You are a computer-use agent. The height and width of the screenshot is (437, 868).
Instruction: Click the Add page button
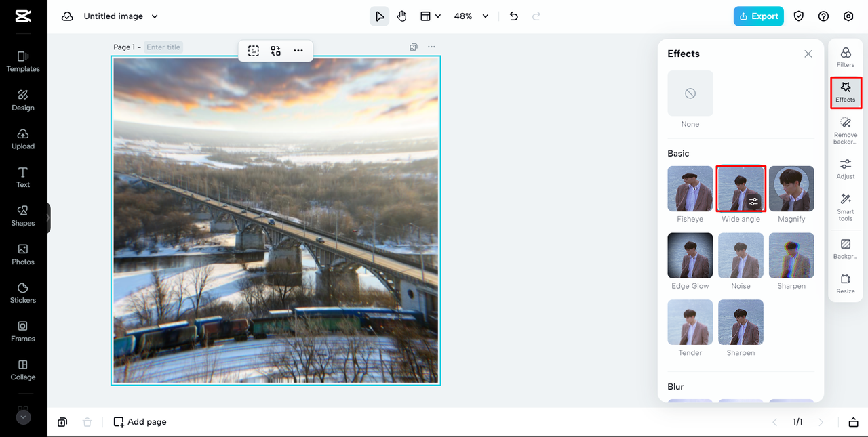(140, 422)
